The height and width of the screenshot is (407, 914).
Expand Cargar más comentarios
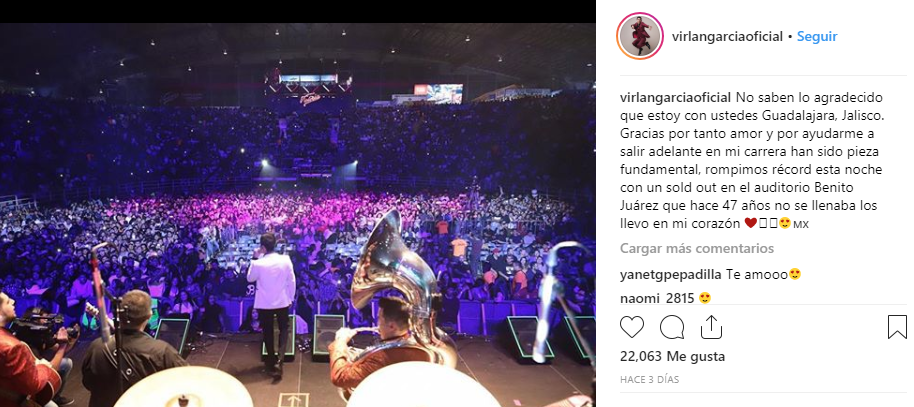point(697,248)
